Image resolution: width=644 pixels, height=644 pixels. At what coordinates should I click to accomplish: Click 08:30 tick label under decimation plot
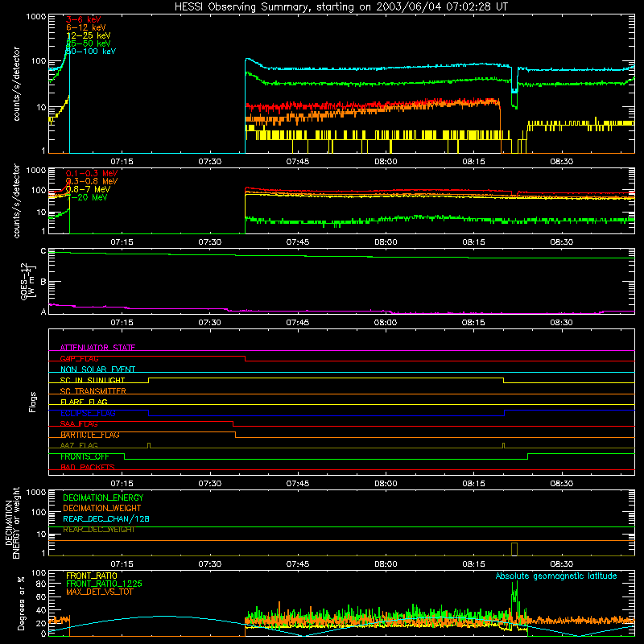[x=561, y=564]
